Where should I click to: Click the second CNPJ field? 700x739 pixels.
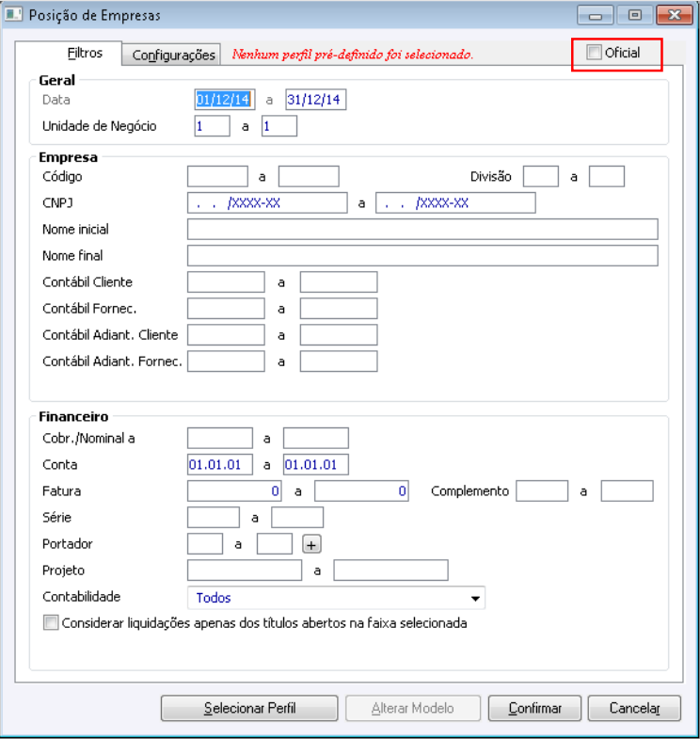[455, 202]
